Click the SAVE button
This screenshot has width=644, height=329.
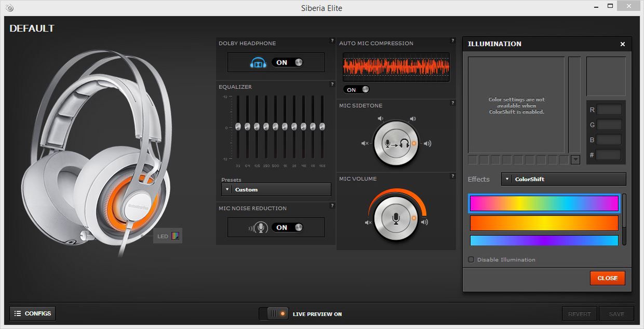[616, 314]
